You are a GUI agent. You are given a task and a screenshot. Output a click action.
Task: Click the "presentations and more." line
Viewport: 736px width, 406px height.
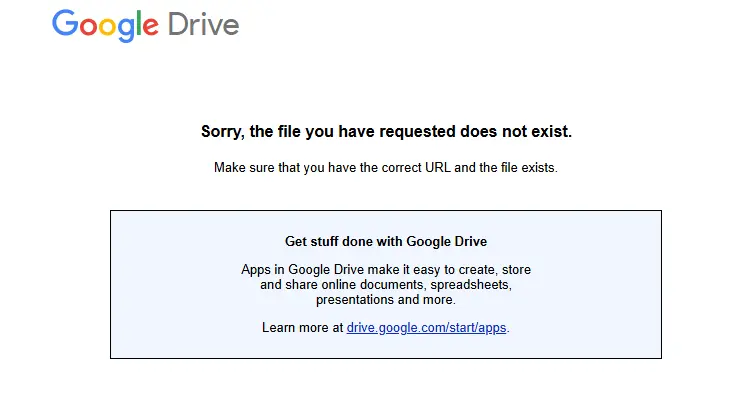tap(386, 299)
